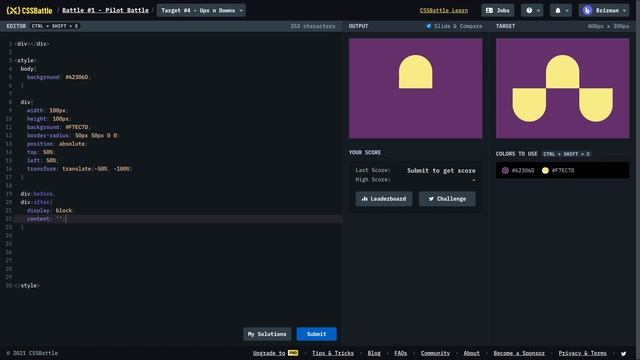Image resolution: width=640 pixels, height=360 pixels.
Task: Click the target preview image
Action: tap(562, 88)
